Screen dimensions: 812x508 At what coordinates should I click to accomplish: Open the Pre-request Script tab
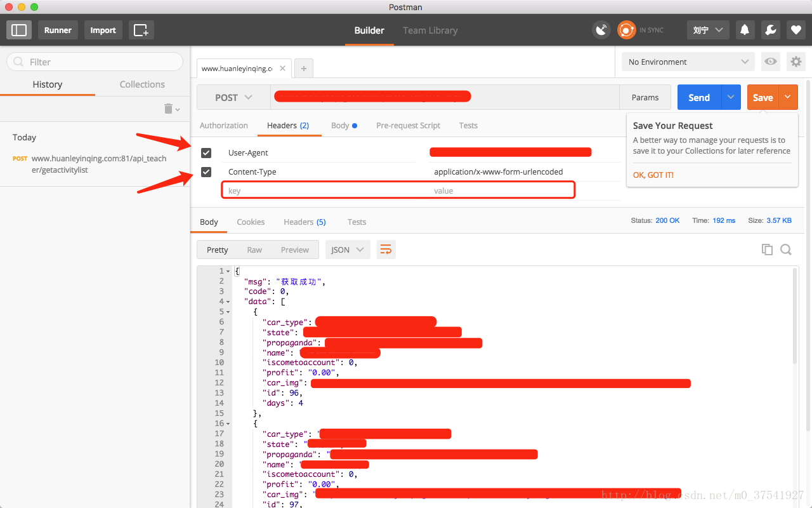(x=408, y=125)
